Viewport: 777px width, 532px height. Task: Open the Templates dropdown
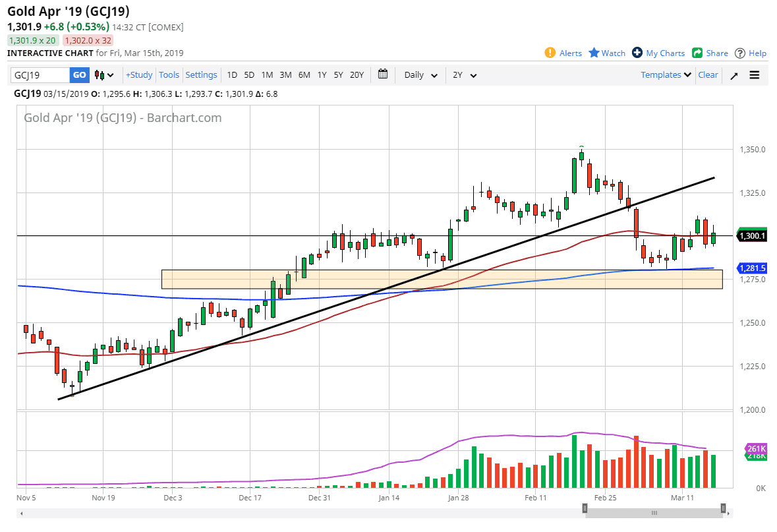point(666,75)
